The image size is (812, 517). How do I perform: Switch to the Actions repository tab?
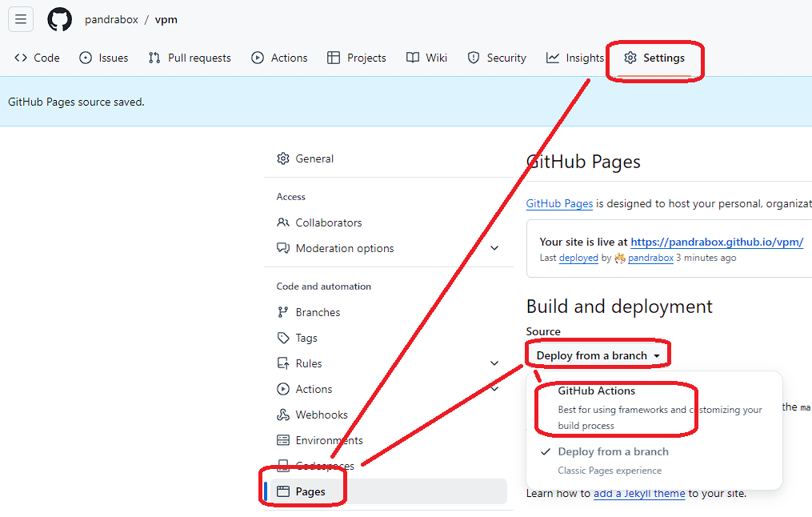tap(279, 58)
